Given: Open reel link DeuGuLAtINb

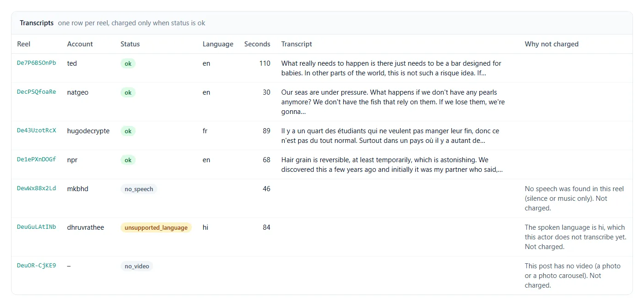Looking at the screenshot, I should tap(36, 227).
